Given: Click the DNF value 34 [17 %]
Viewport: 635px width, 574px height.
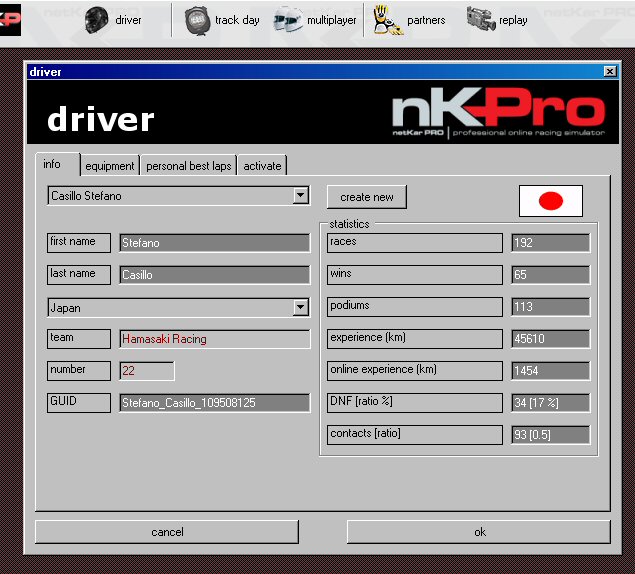Looking at the screenshot, I should tap(551, 403).
